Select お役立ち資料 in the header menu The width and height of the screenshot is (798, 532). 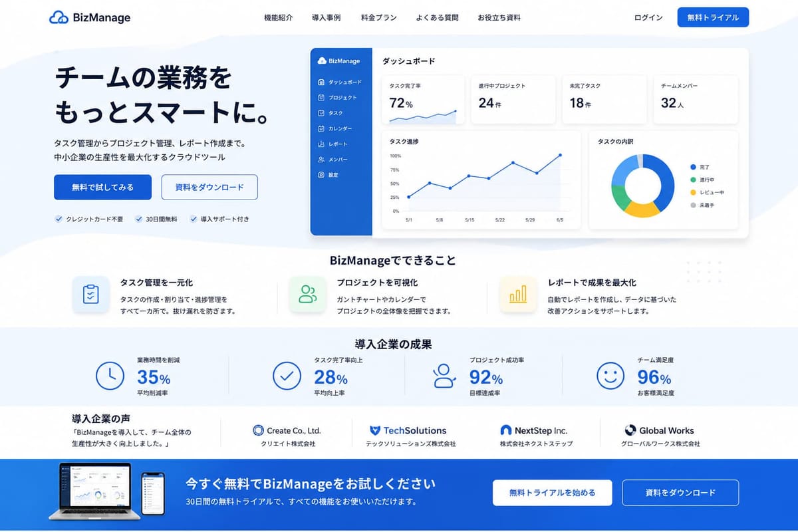(x=499, y=18)
